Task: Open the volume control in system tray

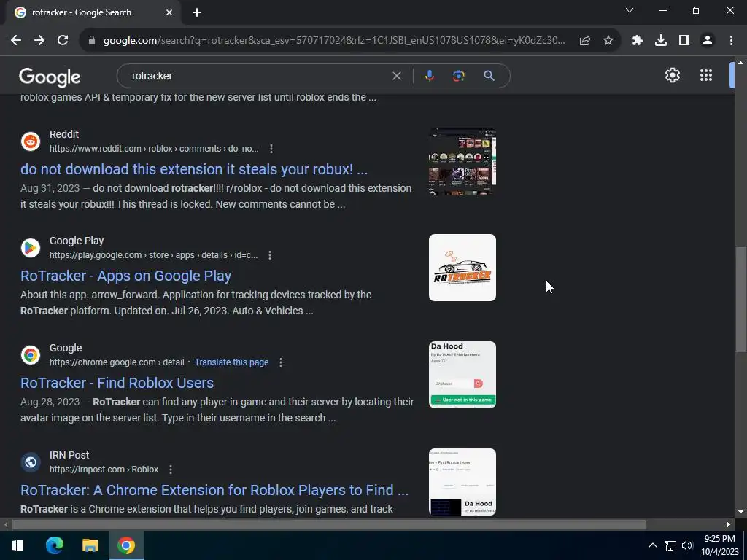Action: tap(687, 545)
